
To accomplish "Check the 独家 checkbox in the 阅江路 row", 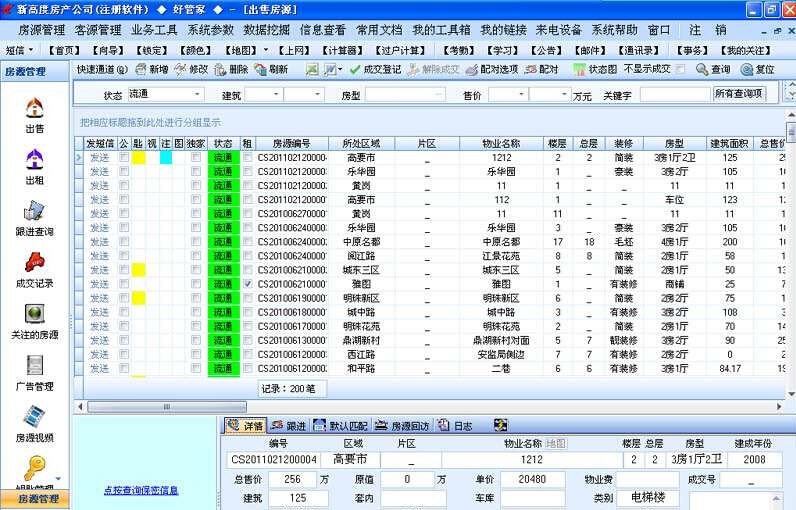I will (x=195, y=256).
